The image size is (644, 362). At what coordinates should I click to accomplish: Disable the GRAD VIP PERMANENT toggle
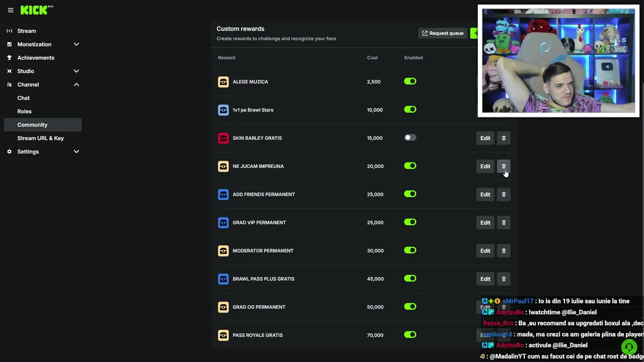[410, 222]
